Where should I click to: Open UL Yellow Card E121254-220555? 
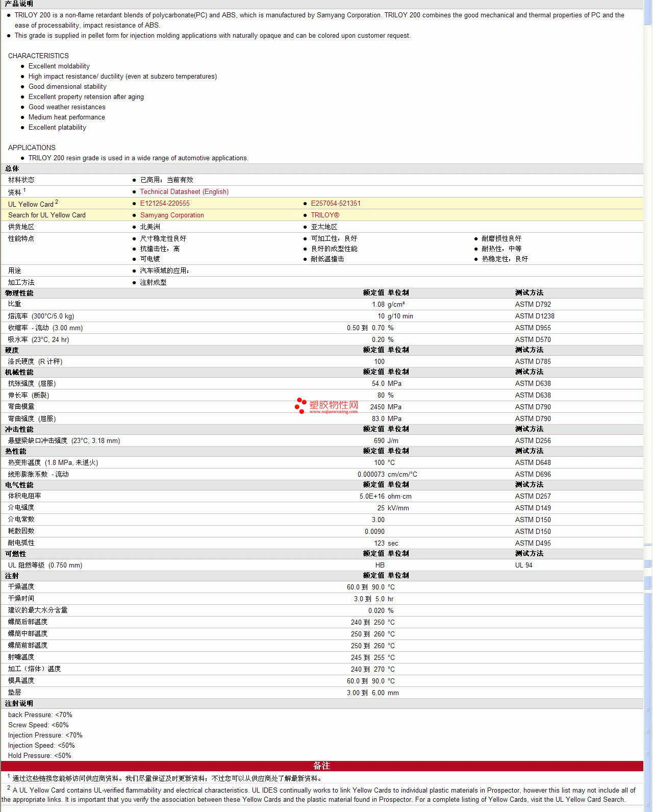tap(165, 204)
